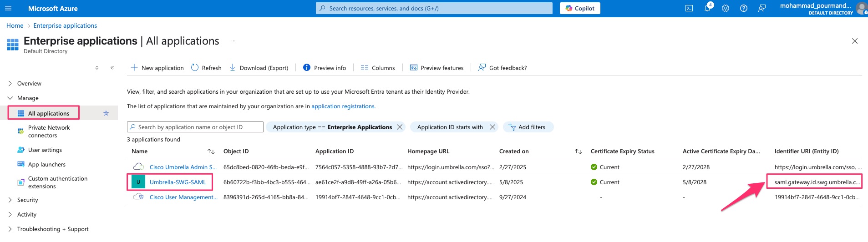Click the Cisco User Management cloud icon
868x242 pixels.
pyautogui.click(x=138, y=197)
